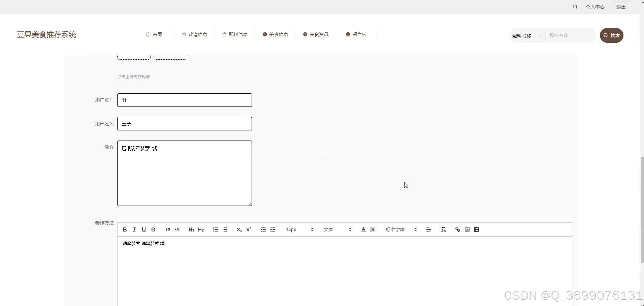Toggle superscript formatting
644x306 pixels.
pos(249,229)
